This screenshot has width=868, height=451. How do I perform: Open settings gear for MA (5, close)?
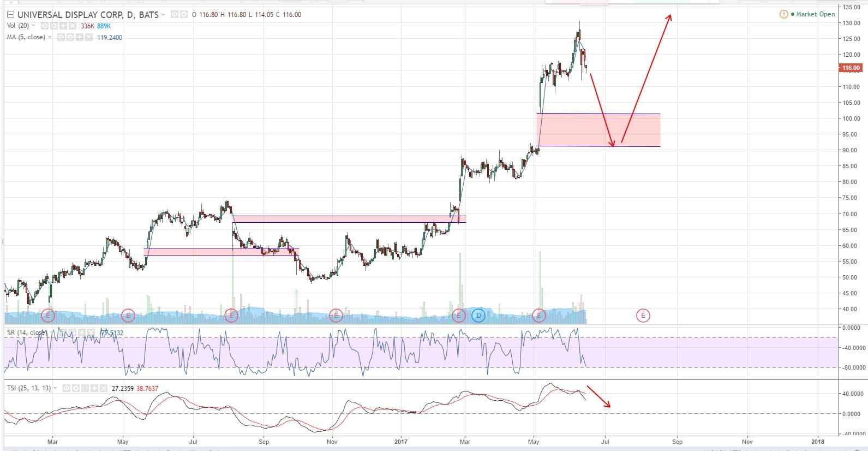click(x=70, y=38)
